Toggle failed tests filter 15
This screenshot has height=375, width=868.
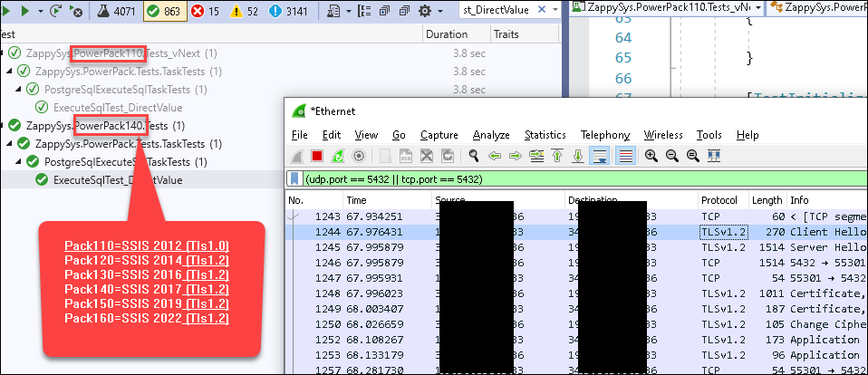tap(206, 11)
